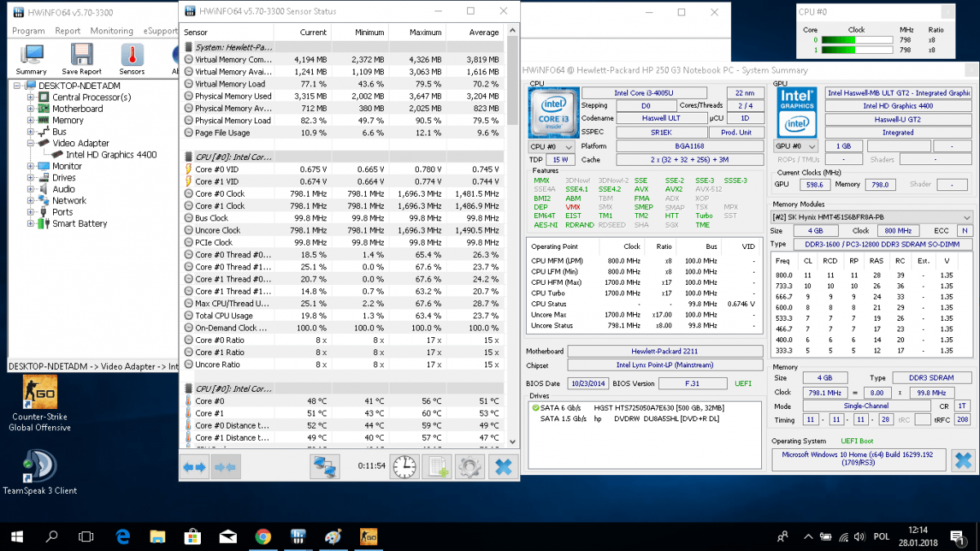Click the Save Report floppy icon
980x551 pixels.
[x=81, y=60]
